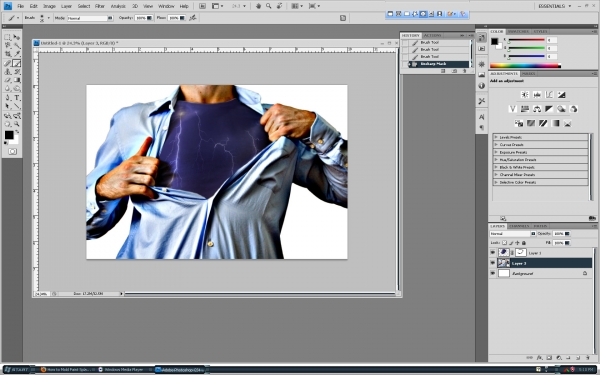Open the Windows Start button

17,370
